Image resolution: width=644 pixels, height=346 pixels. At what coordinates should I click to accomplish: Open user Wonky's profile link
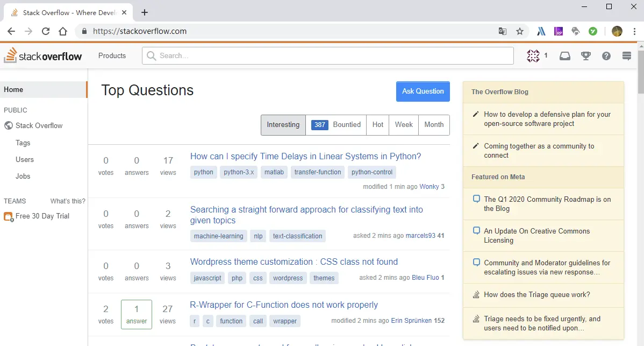click(429, 187)
